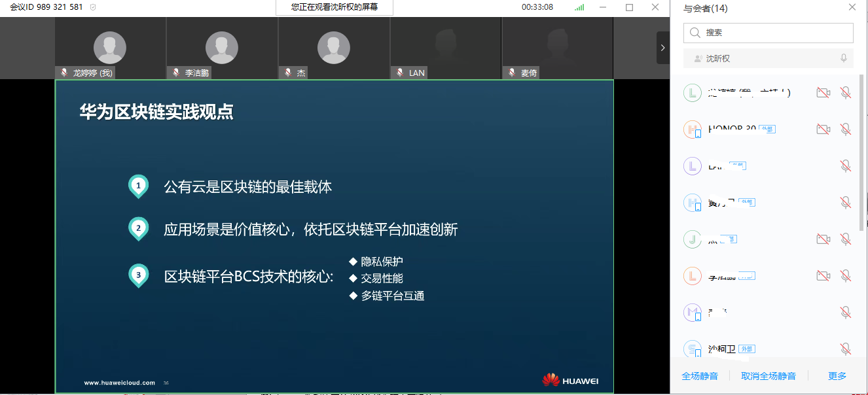Click the 您正在观看沈昕权的屏幕 banner

pyautogui.click(x=335, y=7)
